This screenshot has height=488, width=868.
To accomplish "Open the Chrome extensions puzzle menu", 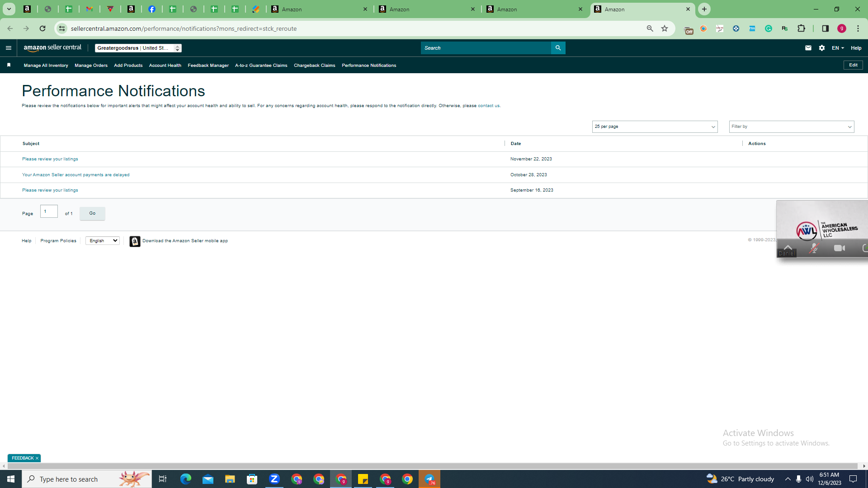I will pyautogui.click(x=801, y=28).
